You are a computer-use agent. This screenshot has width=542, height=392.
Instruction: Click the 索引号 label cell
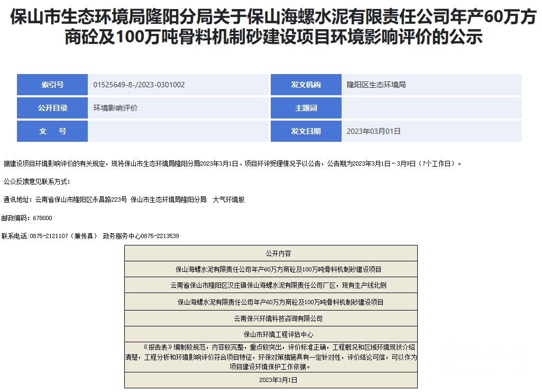pos(52,85)
